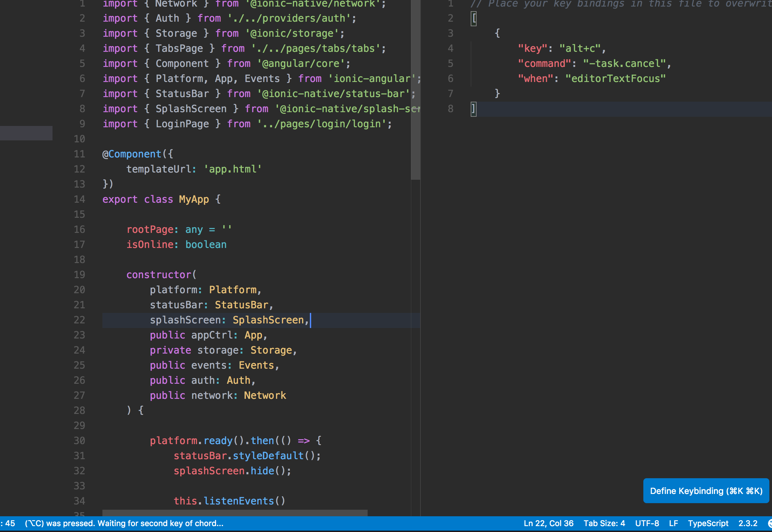Select the UTF-8 encoding indicator
The height and width of the screenshot is (532, 772).
(x=647, y=523)
